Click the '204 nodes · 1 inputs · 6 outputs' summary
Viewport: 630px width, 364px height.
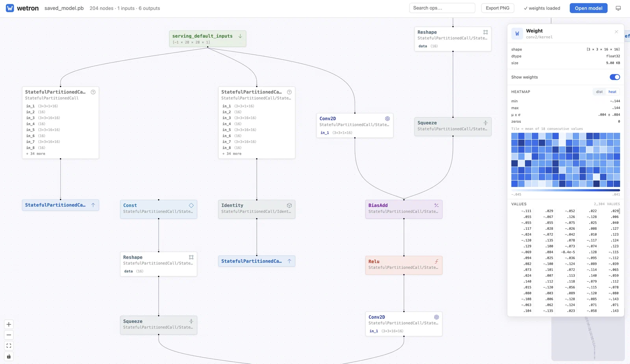(x=125, y=8)
